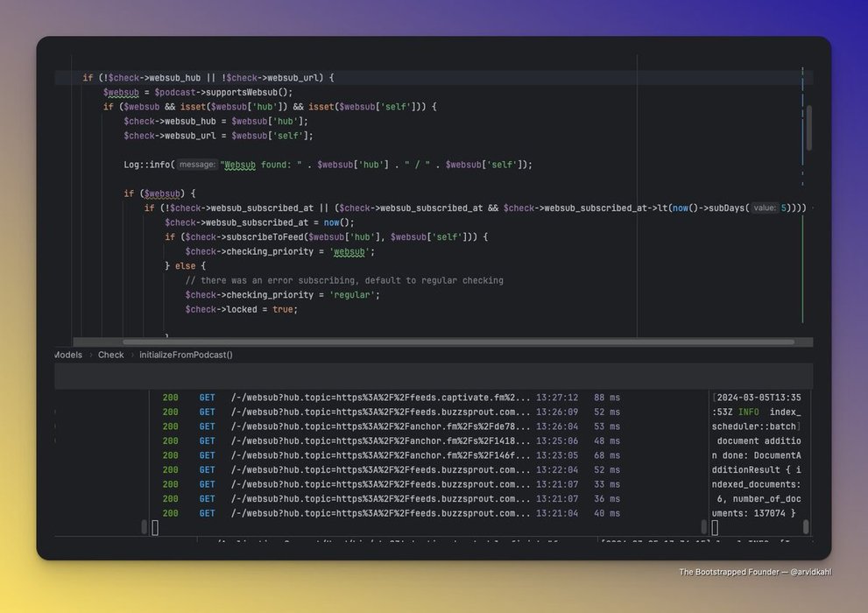Click the scrollbar at right of request log pane
This screenshot has width=868, height=613.
click(703, 526)
